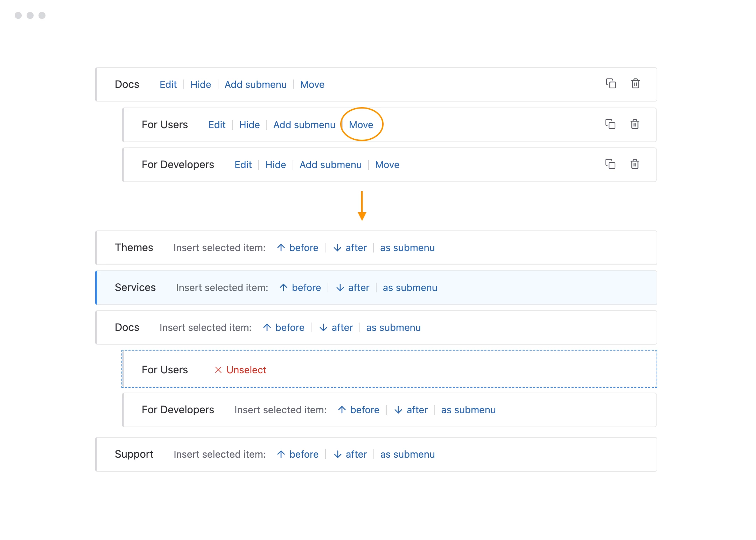Insert as submenu of Services
The width and height of the screenshot is (756, 540).
410,288
